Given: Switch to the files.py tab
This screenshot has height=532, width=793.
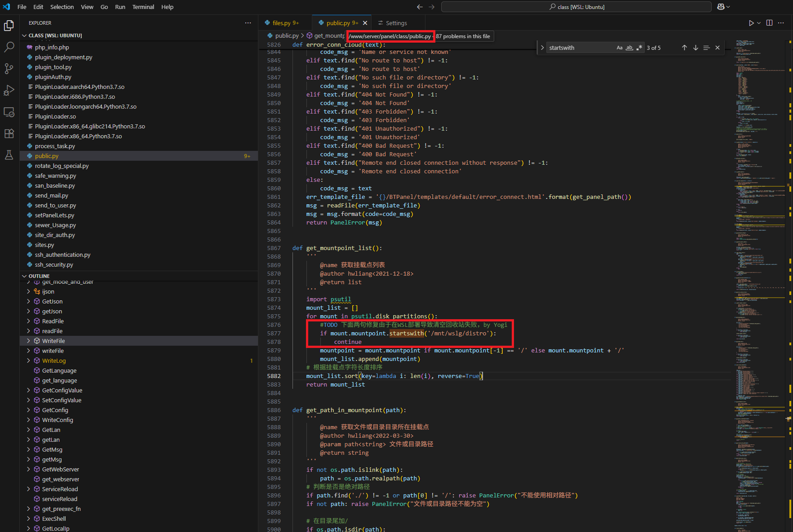Looking at the screenshot, I should pyautogui.click(x=285, y=23).
